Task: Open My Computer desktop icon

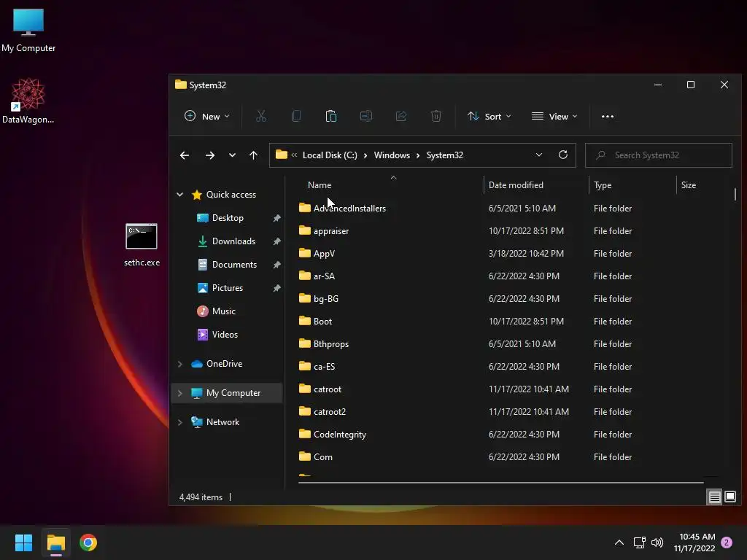Action: (28, 31)
